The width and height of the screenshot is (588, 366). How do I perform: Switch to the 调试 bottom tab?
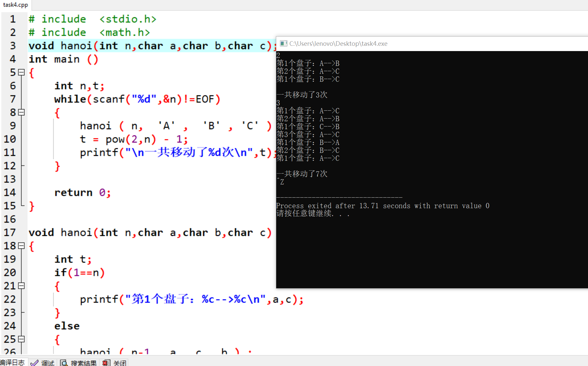[42, 363]
